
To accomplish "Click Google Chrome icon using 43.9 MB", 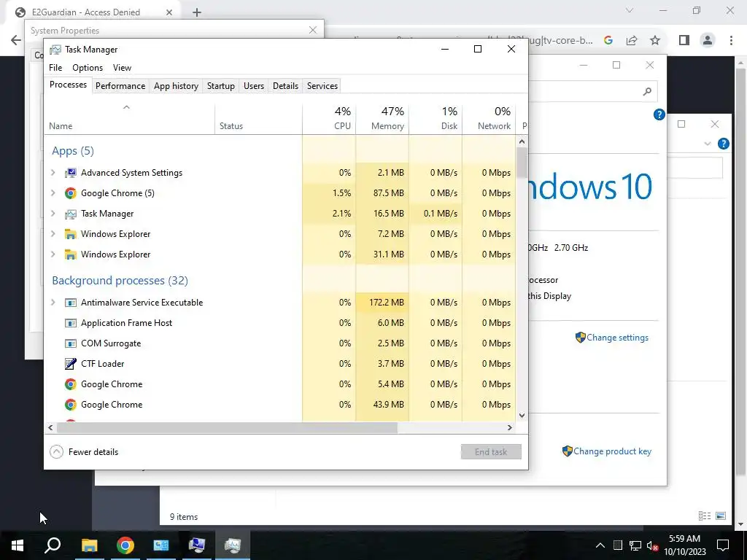I will (x=71, y=405).
